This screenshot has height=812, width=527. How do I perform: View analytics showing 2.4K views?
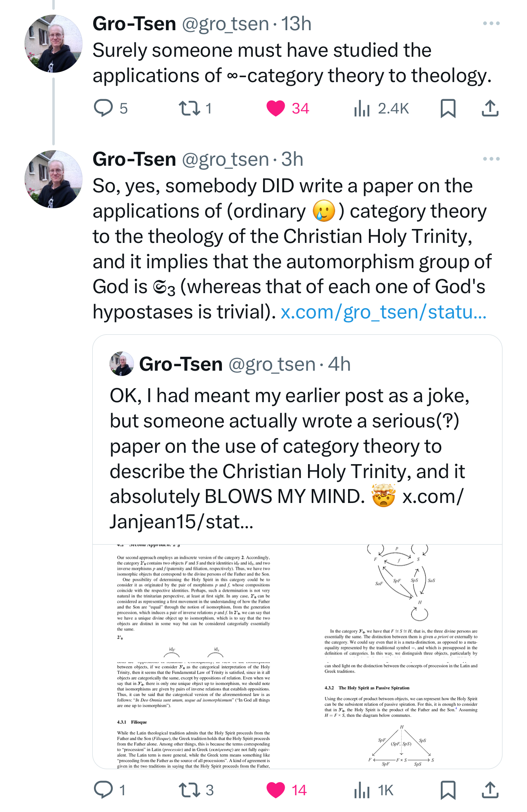[x=362, y=109]
